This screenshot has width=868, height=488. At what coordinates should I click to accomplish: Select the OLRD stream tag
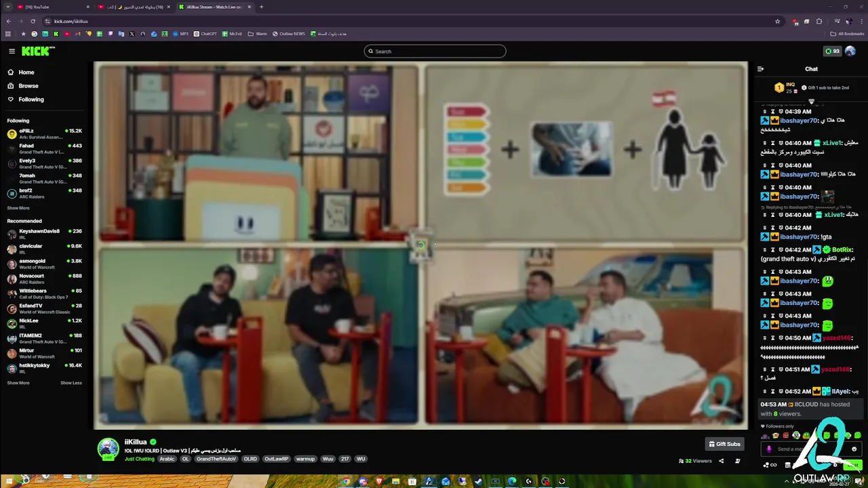click(250, 459)
